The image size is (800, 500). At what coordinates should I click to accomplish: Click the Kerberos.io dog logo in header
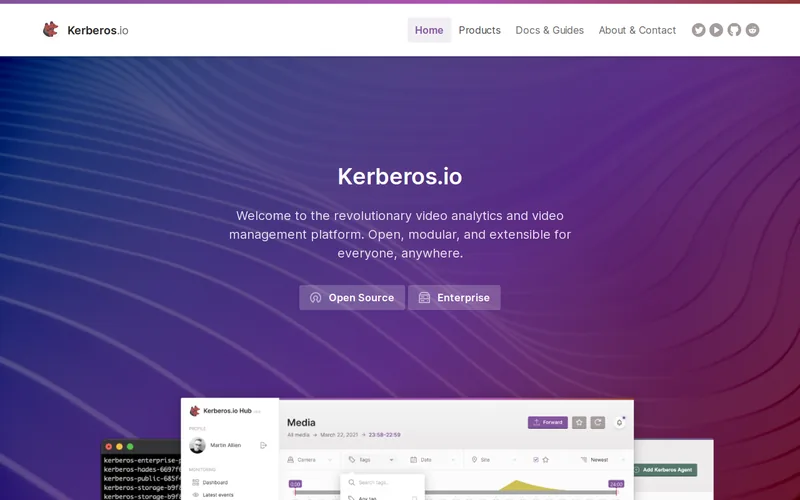(x=50, y=30)
